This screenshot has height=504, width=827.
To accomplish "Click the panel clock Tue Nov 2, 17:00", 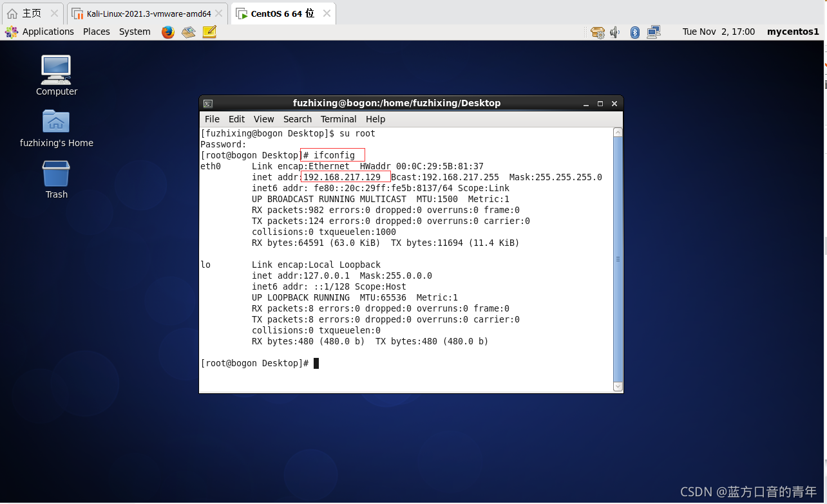I will (x=718, y=32).
